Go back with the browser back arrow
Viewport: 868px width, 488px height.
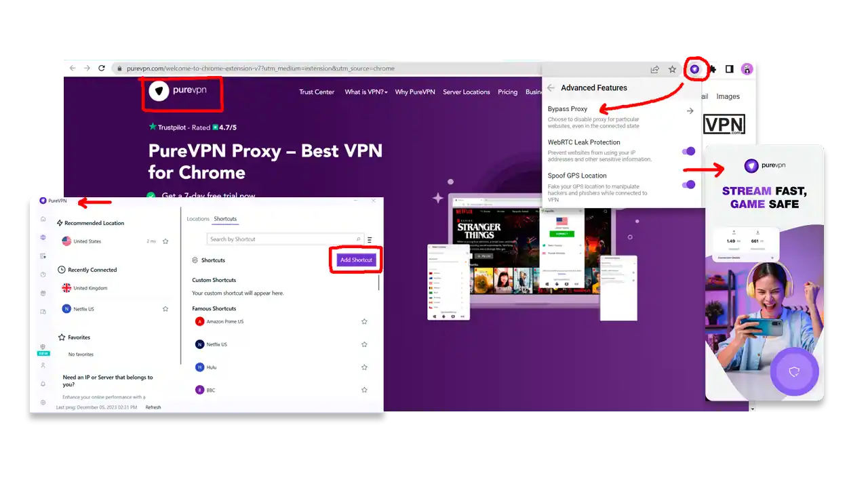pos(73,68)
